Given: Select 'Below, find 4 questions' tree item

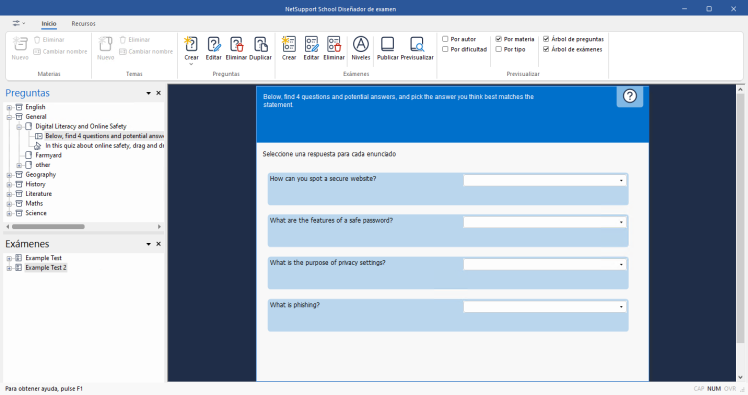Looking at the screenshot, I should (x=104, y=136).
